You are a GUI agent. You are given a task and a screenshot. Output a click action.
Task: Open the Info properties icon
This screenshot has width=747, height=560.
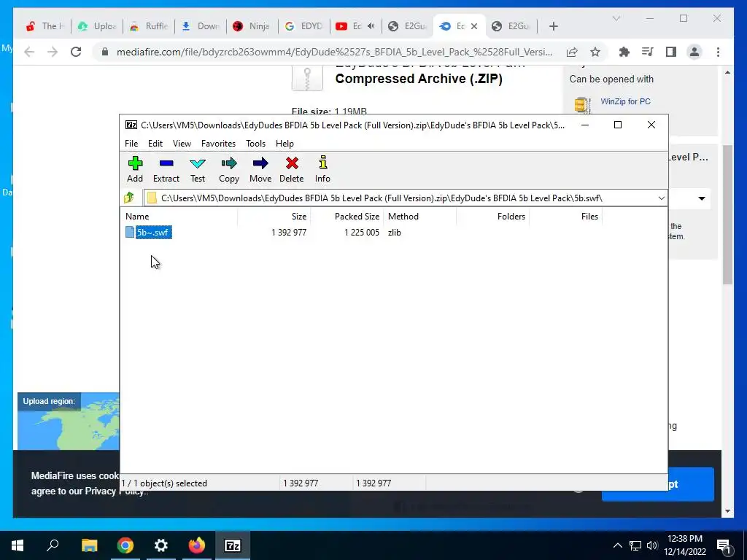click(x=322, y=169)
